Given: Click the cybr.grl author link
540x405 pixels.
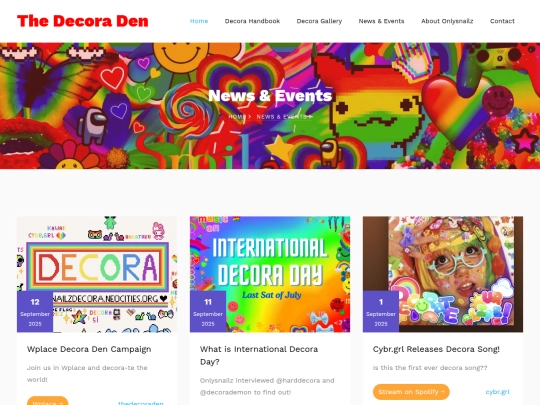Looking at the screenshot, I should [x=498, y=392].
